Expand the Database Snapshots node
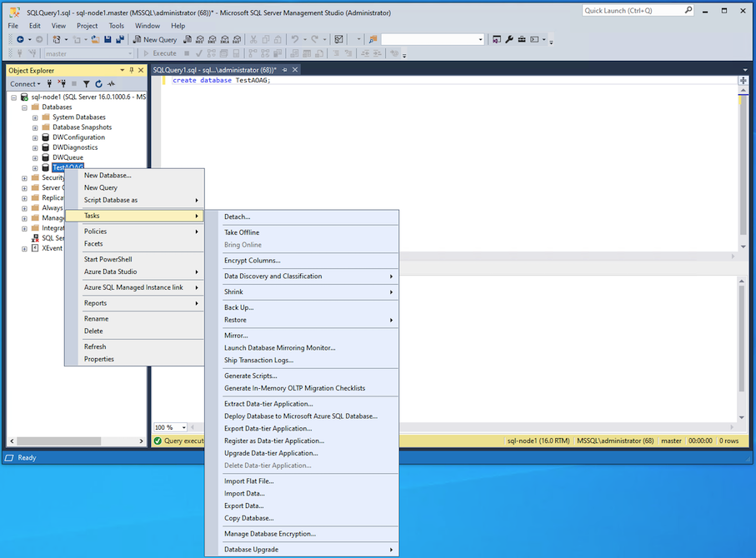The image size is (756, 558). pyautogui.click(x=35, y=127)
